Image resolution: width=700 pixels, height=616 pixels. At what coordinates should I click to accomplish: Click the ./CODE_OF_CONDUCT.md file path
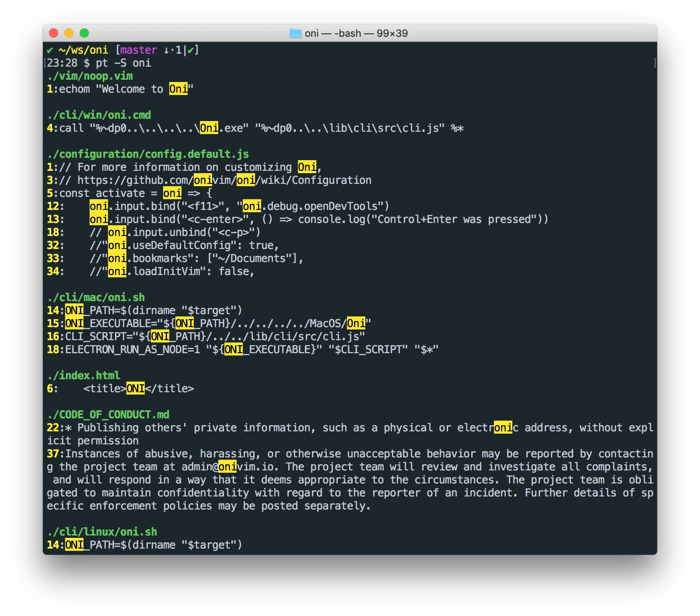(x=108, y=415)
